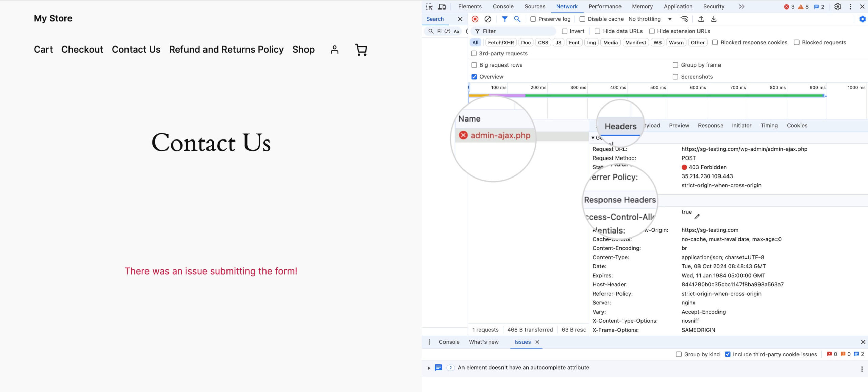Check Blocked response cookies
The height and width of the screenshot is (392, 868).
pos(715,42)
